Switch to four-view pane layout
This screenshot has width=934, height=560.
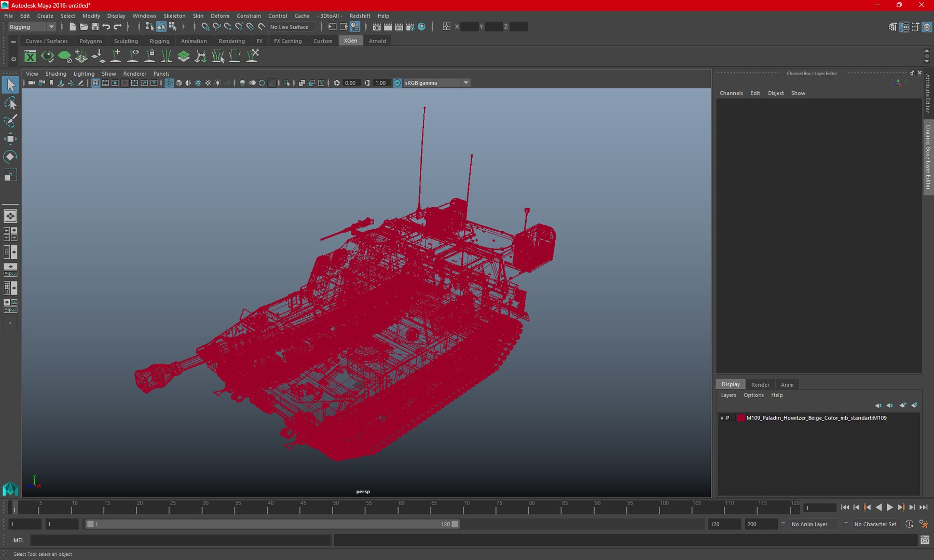(x=10, y=234)
